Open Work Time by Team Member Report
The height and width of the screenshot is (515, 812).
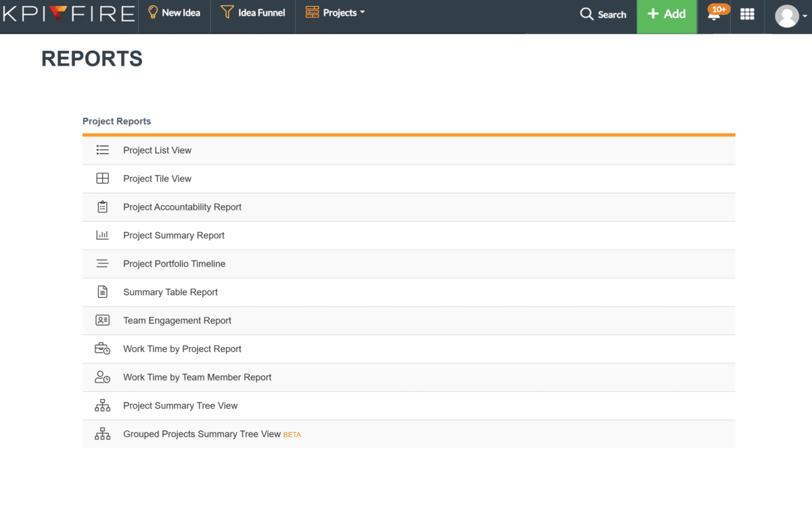point(198,378)
